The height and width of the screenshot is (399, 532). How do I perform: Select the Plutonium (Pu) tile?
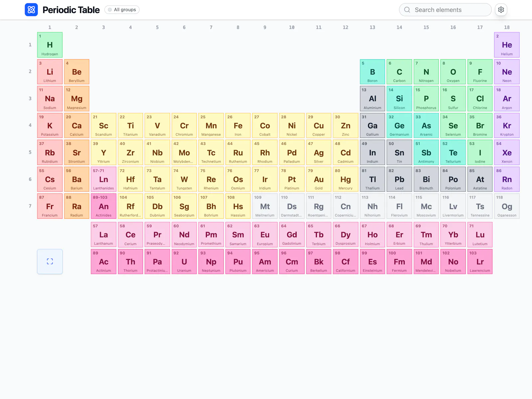tap(238, 261)
